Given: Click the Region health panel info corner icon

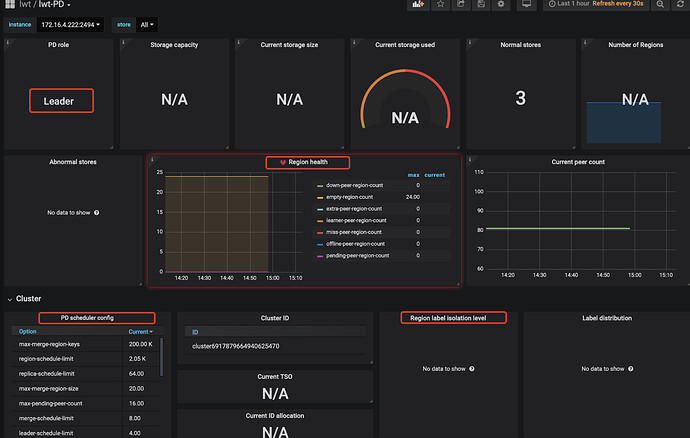Looking at the screenshot, I should click(152, 159).
